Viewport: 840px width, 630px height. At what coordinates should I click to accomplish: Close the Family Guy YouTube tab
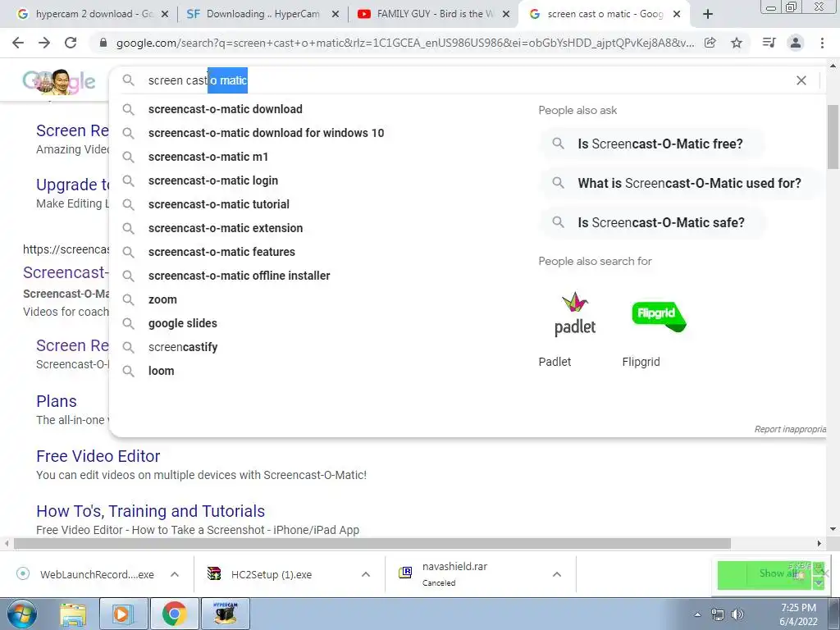pyautogui.click(x=505, y=14)
